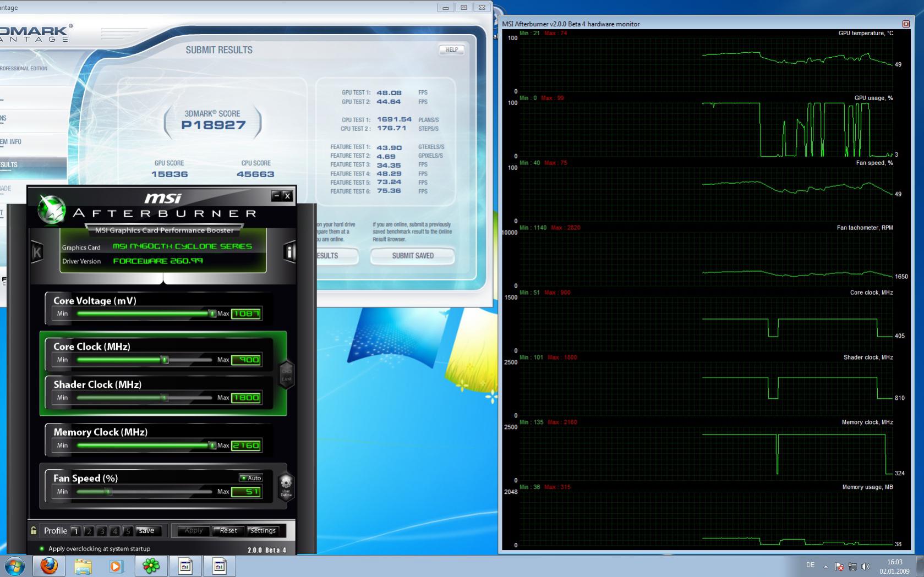Click the network tray icon
Viewport: 924px width, 577px height.
coord(852,566)
